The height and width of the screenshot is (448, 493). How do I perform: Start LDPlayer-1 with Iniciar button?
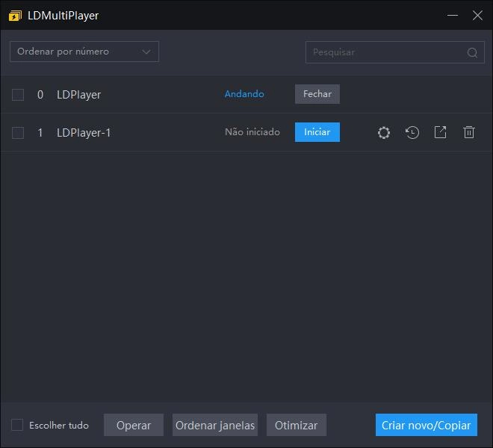click(317, 132)
